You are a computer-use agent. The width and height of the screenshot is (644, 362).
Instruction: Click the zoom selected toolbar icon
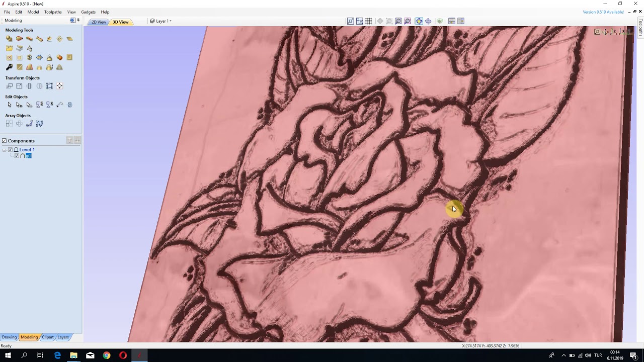(x=408, y=21)
